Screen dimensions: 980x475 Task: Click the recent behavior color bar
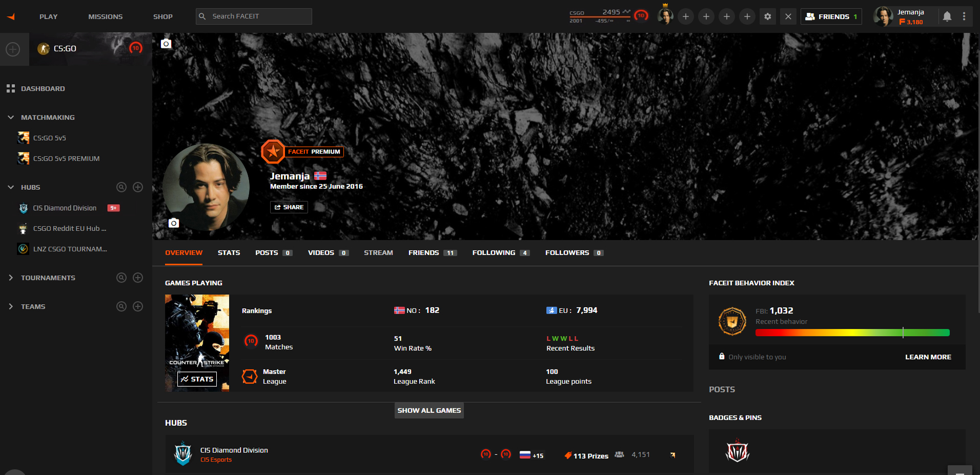(x=852, y=332)
